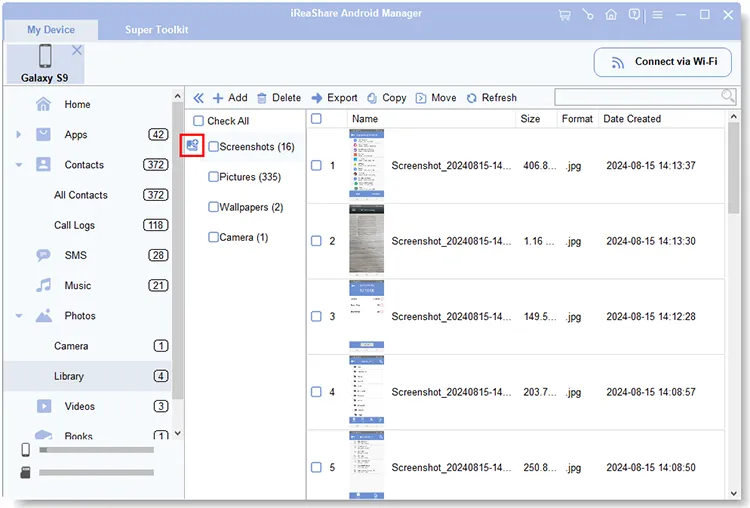Open the shopping cart icon in title bar

(564, 15)
